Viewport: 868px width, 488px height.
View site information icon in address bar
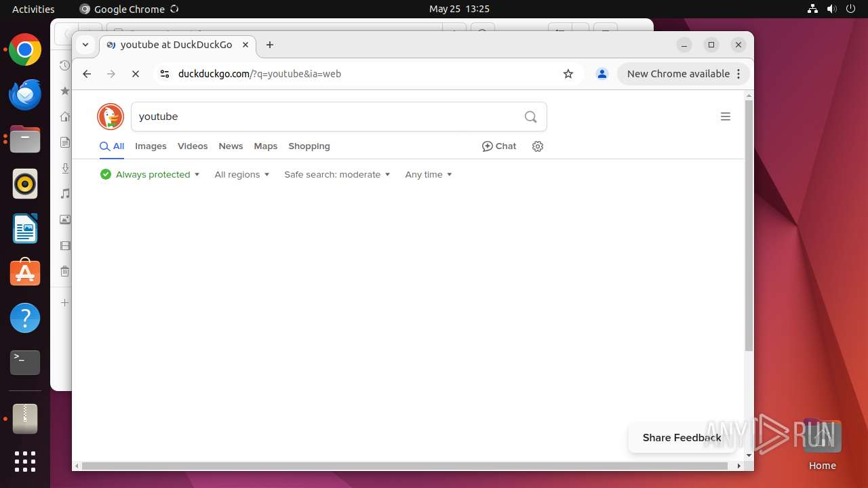(164, 74)
